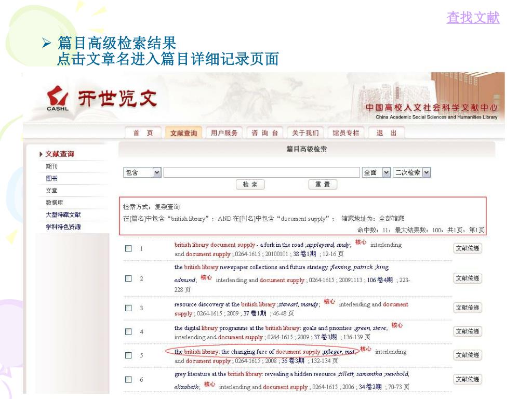The image size is (532, 399).
Task: Select the 文献查询 tab
Action: coord(183,133)
